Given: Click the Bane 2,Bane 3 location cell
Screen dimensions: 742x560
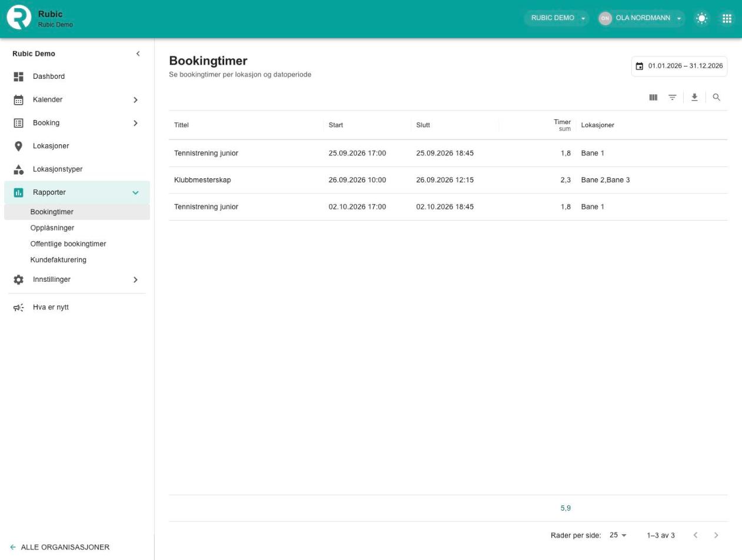Looking at the screenshot, I should (605, 180).
